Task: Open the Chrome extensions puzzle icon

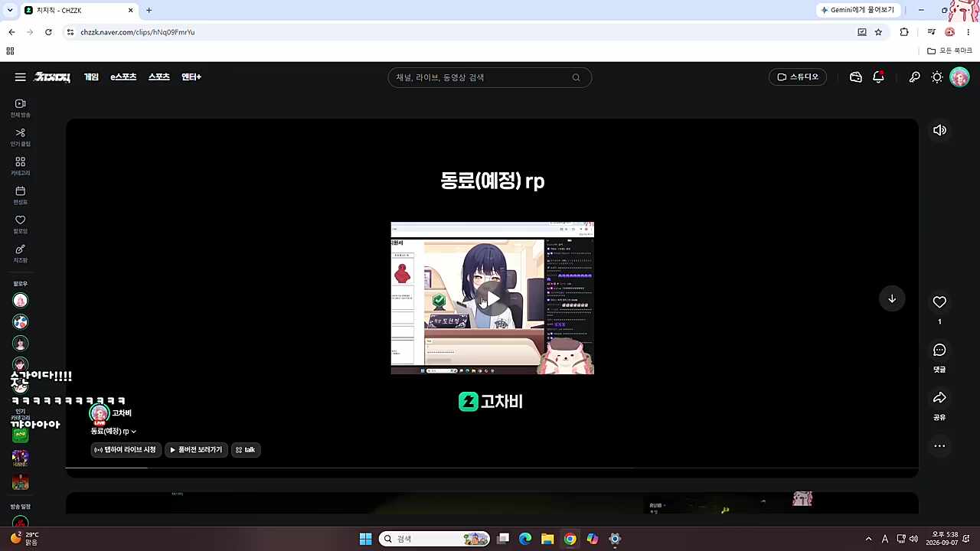Action: 904,32
